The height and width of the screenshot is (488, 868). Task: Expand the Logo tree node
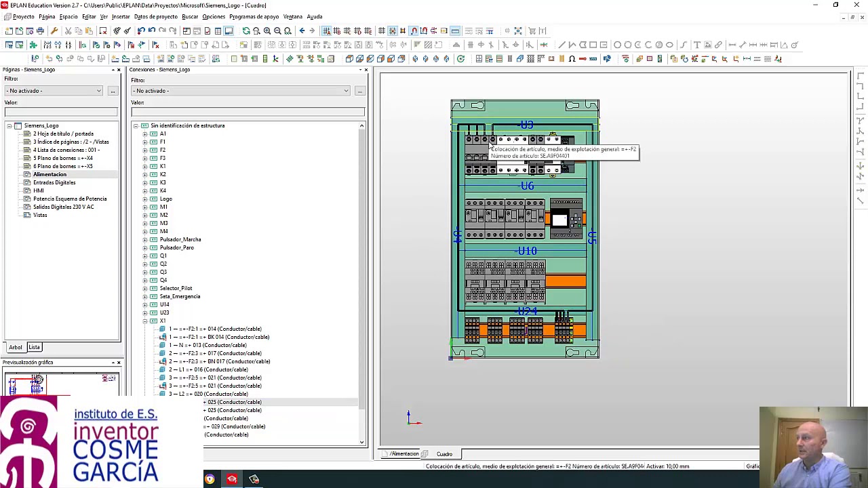coord(145,199)
